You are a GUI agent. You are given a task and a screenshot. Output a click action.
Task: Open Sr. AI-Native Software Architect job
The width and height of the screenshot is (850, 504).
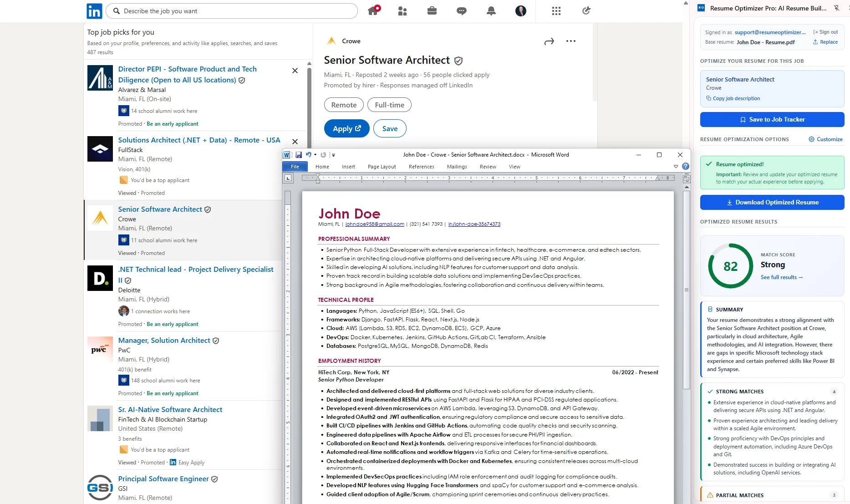pos(170,409)
